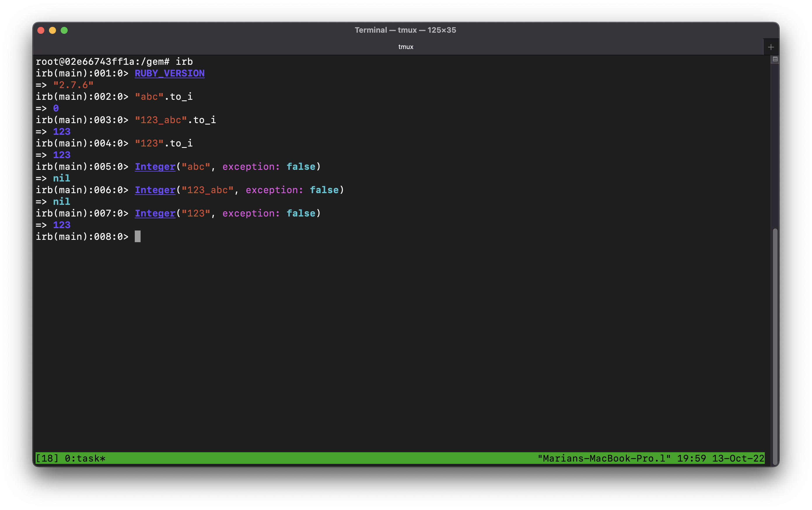
Task: Place cursor at the irb 008 prompt
Action: coord(138,236)
